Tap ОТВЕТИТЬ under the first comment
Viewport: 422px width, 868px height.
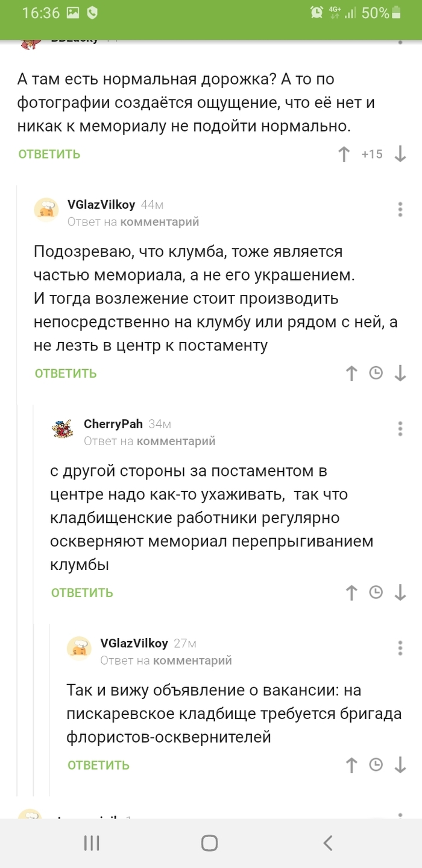48,154
